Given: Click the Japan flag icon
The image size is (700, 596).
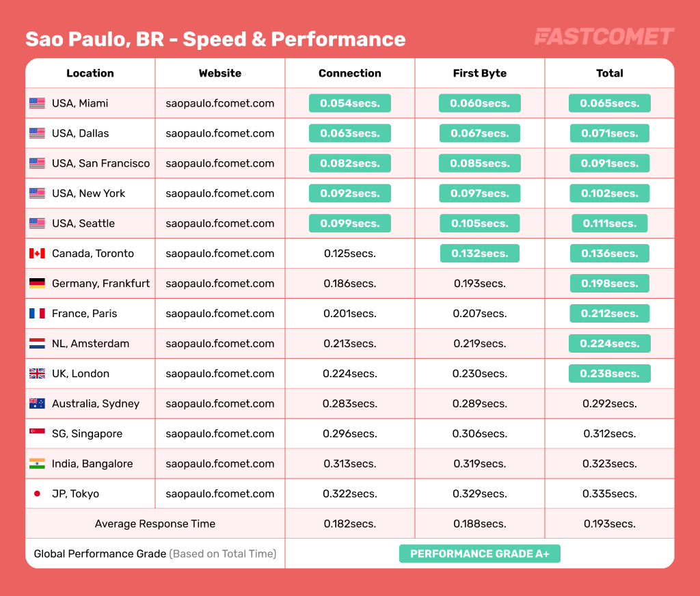Looking at the screenshot, I should [37, 494].
